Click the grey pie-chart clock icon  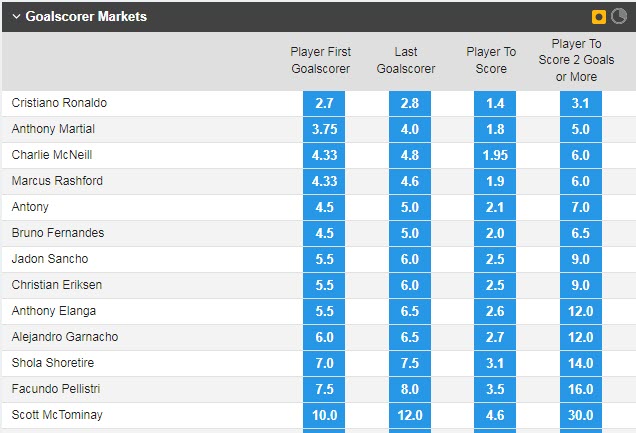coord(617,17)
